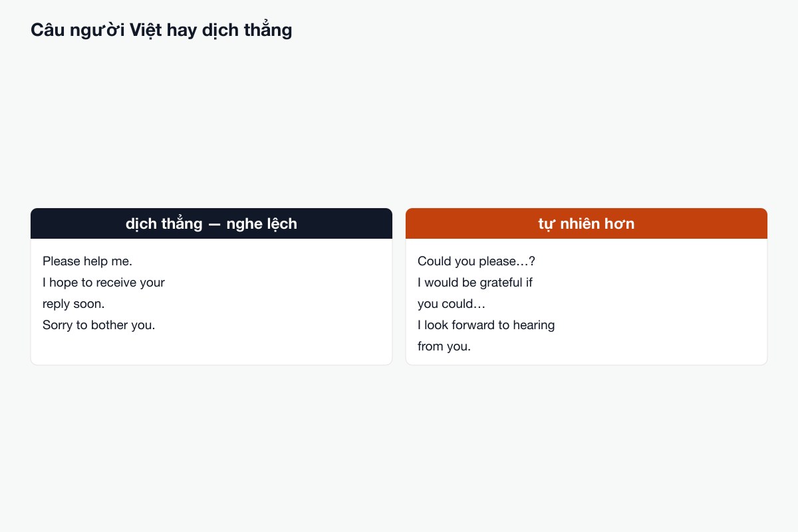This screenshot has height=532, width=798.
Task: Click the title "Câu người Việt hay dịch thẳng"
Action: [x=162, y=30]
